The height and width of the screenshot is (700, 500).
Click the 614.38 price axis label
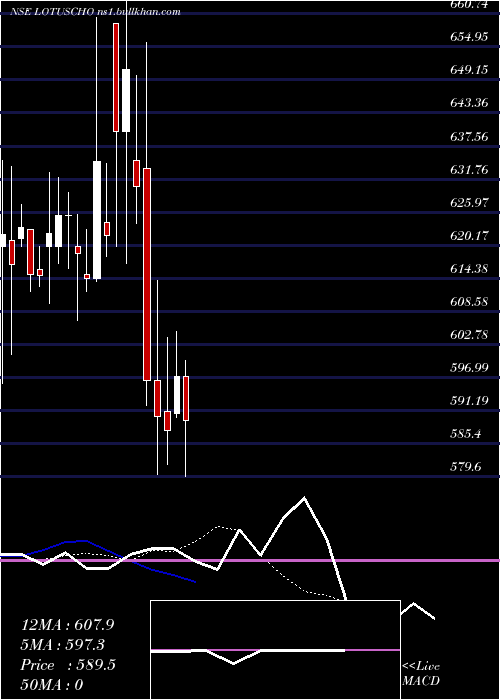[x=469, y=268]
